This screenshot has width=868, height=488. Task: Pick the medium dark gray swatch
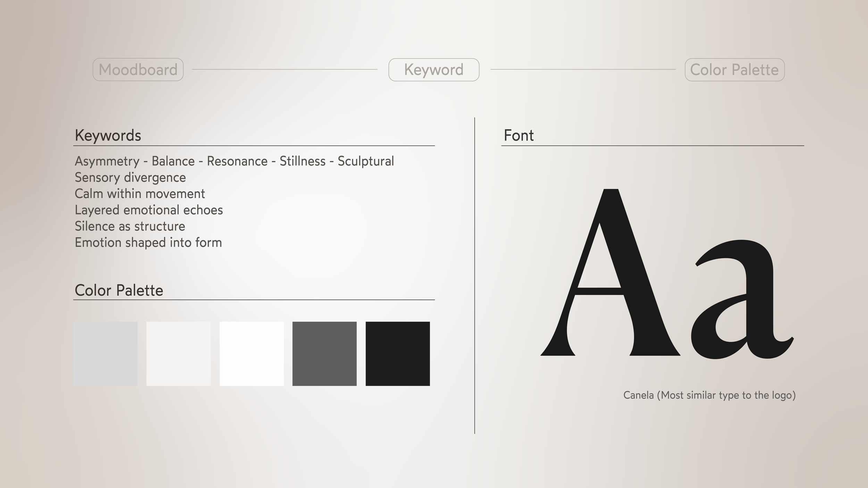coord(324,354)
